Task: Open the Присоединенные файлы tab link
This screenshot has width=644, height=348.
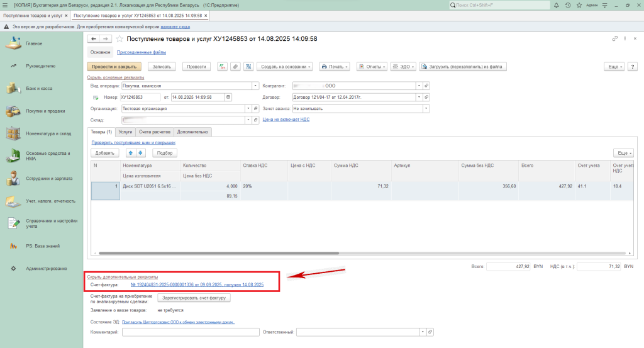Action: click(x=142, y=52)
